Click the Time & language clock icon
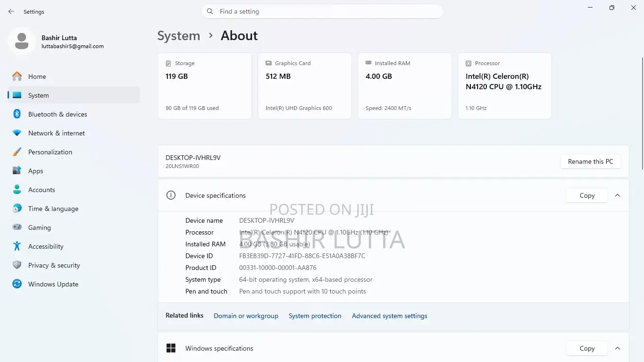644x362 pixels. 17,209
